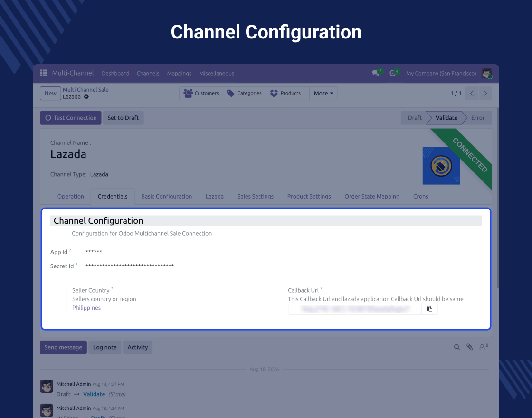The width and height of the screenshot is (532, 418).
Task: Open the Categories smart button
Action: pyautogui.click(x=244, y=93)
